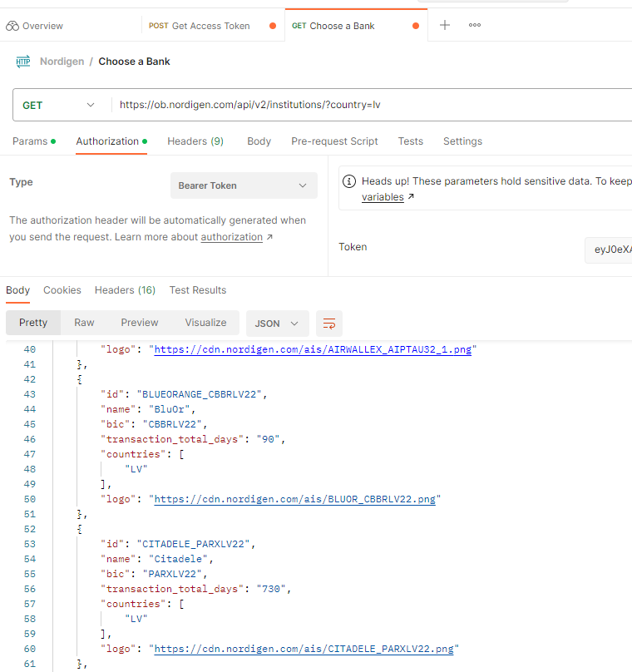
Task: Select the Pretty view button
Action: [x=33, y=323]
